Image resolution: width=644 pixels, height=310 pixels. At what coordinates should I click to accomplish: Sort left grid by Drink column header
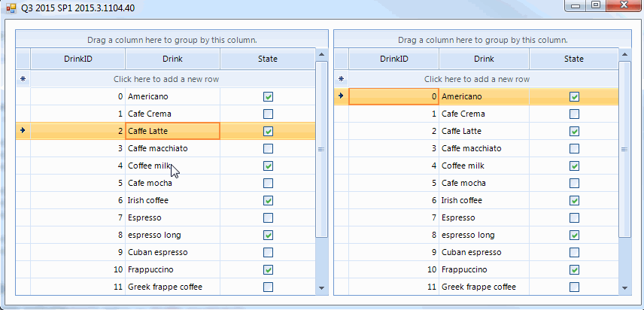point(172,59)
